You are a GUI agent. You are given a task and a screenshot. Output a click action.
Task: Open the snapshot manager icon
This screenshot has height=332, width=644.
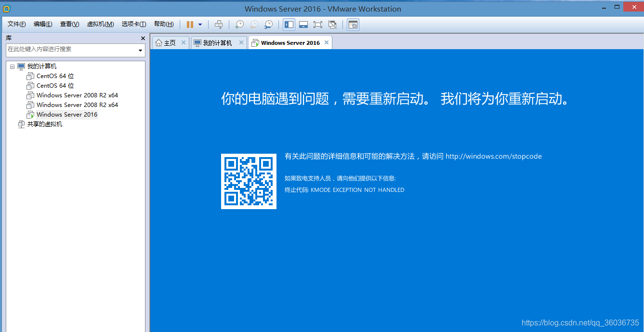pos(268,24)
